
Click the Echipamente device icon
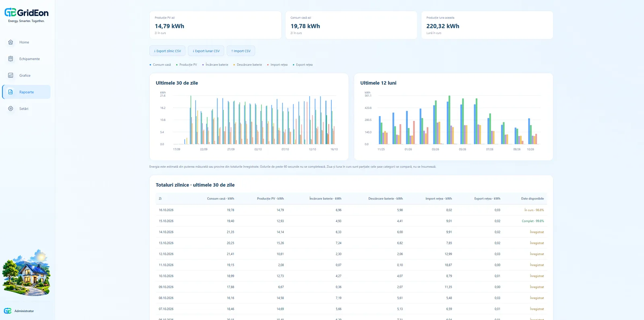click(10, 59)
